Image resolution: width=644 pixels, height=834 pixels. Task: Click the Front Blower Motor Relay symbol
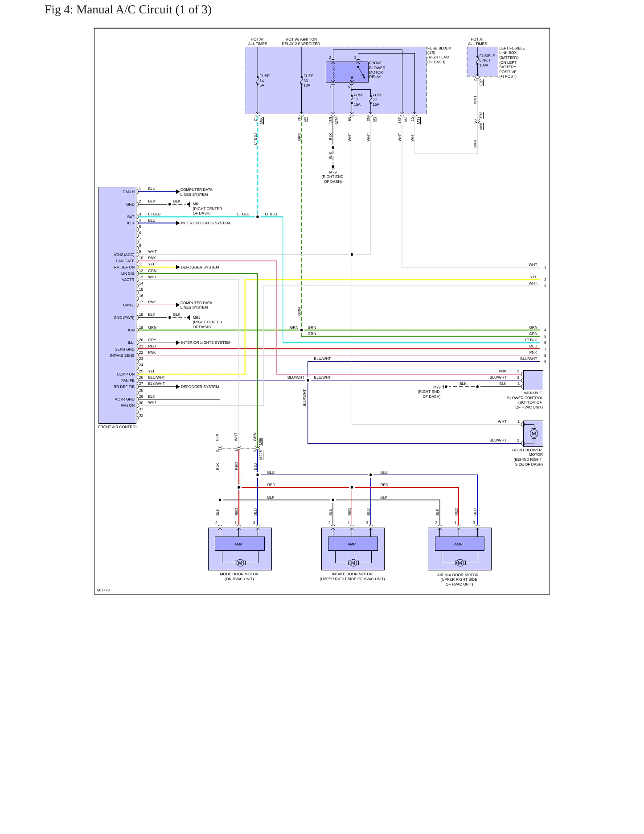click(347, 72)
